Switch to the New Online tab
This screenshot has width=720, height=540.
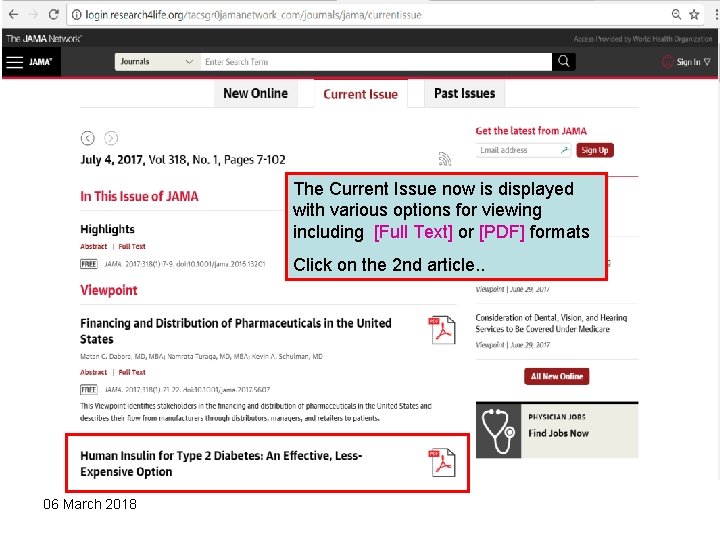(256, 93)
